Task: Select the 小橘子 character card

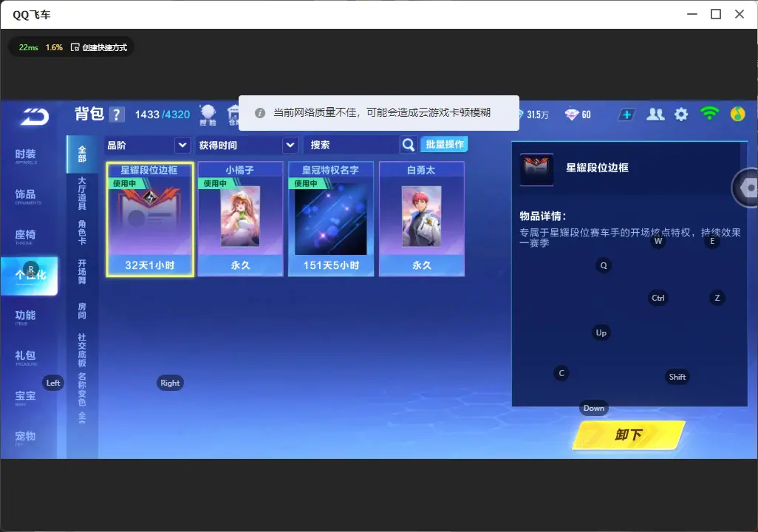Action: point(240,219)
